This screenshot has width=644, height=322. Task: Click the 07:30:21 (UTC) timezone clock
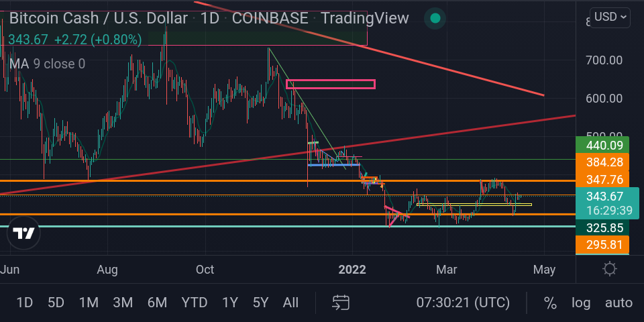(x=463, y=303)
